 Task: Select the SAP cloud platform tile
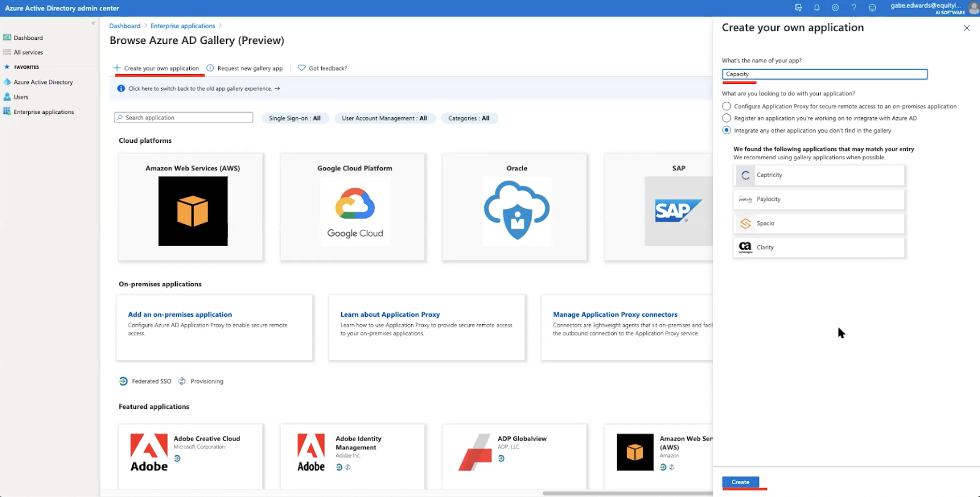(x=659, y=207)
